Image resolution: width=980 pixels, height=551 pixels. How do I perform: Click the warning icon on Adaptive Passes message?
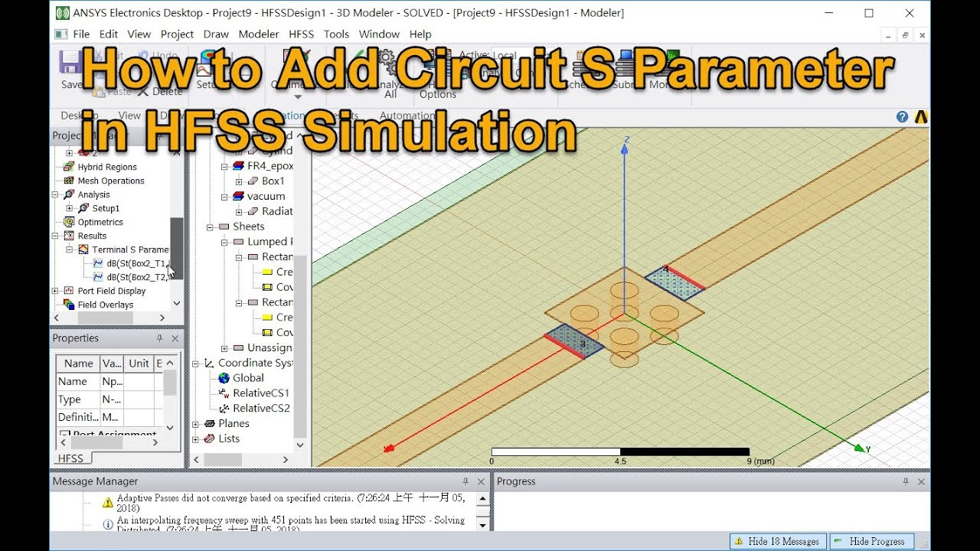pyautogui.click(x=108, y=503)
